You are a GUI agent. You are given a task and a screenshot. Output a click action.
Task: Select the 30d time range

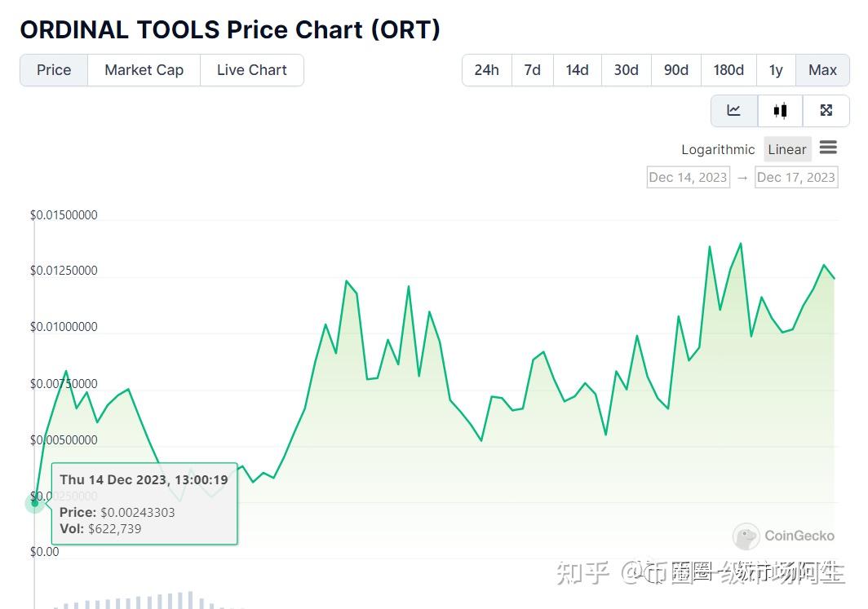(x=626, y=70)
